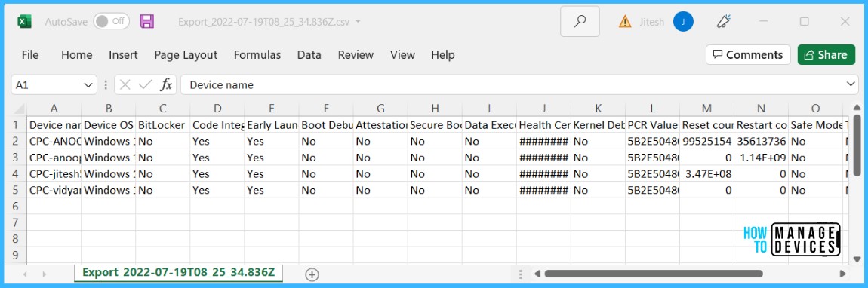This screenshot has width=868, height=288.
Task: Select row 7 header
Action: pyautogui.click(x=16, y=222)
